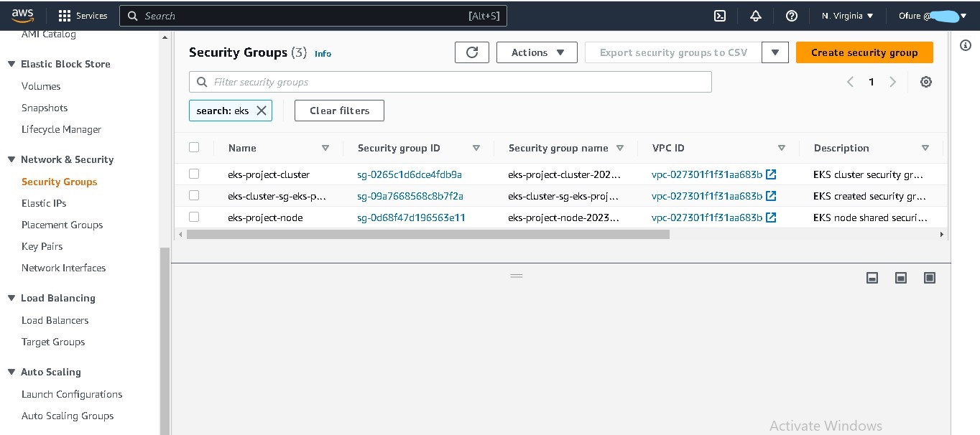Sort by VPC ID column arrow
This screenshot has height=435, width=980.
click(782, 148)
